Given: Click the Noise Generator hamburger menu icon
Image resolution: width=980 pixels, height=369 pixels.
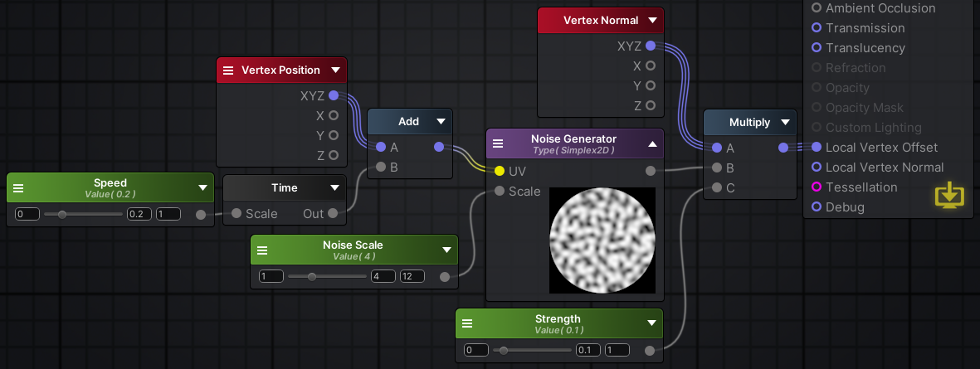Looking at the screenshot, I should (498, 143).
